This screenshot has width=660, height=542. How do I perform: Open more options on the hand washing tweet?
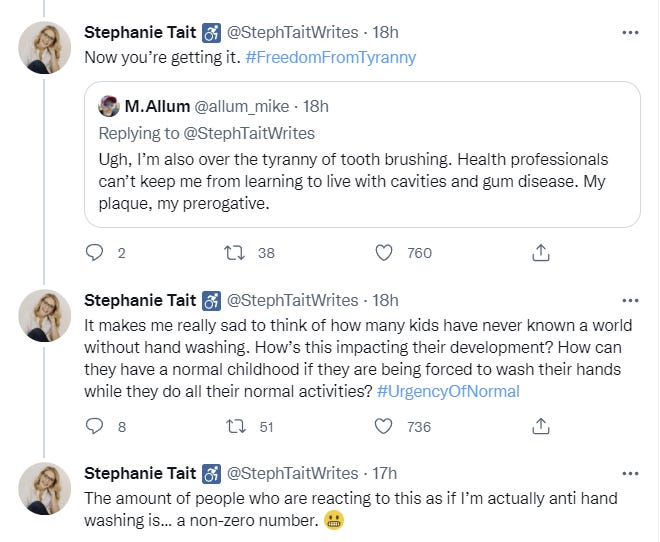pyautogui.click(x=630, y=300)
